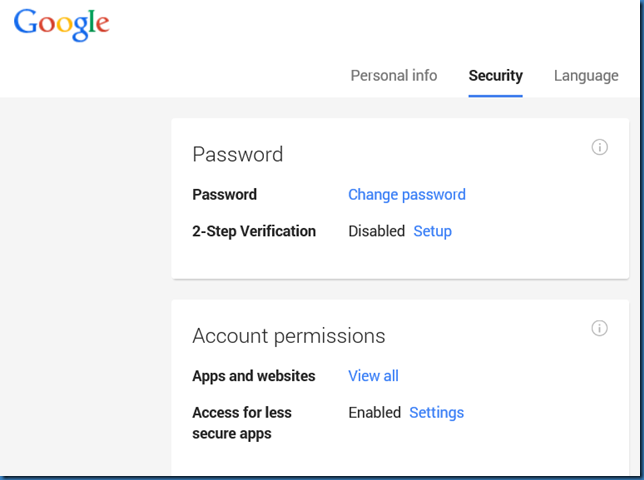Image resolution: width=644 pixels, height=480 pixels.
Task: Click the 2-Step Verification label
Action: [253, 231]
